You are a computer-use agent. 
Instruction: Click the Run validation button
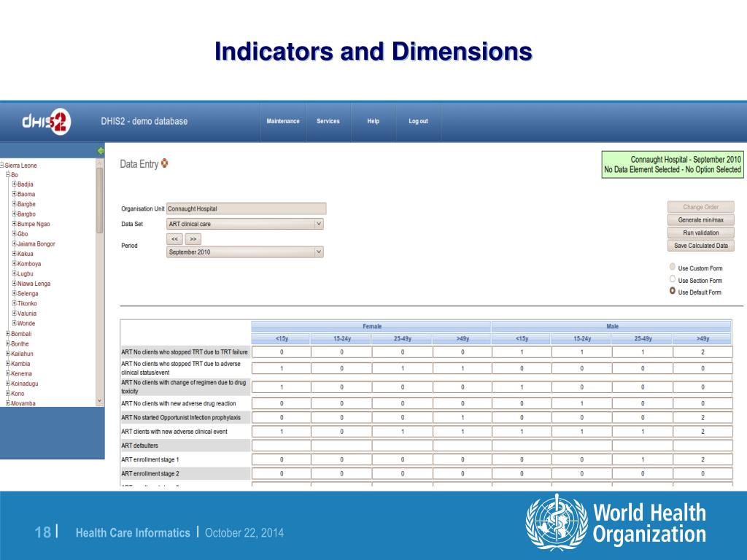[x=701, y=233]
